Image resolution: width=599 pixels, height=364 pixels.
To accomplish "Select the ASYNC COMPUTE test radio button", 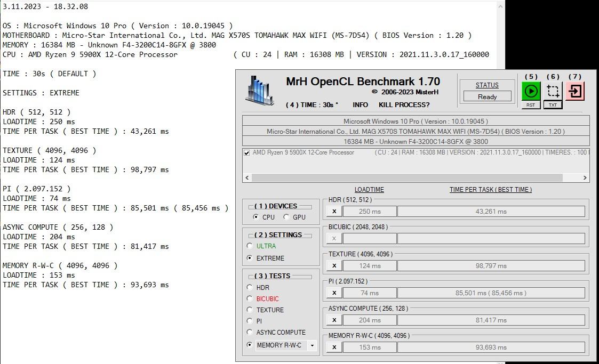I will pyautogui.click(x=250, y=332).
